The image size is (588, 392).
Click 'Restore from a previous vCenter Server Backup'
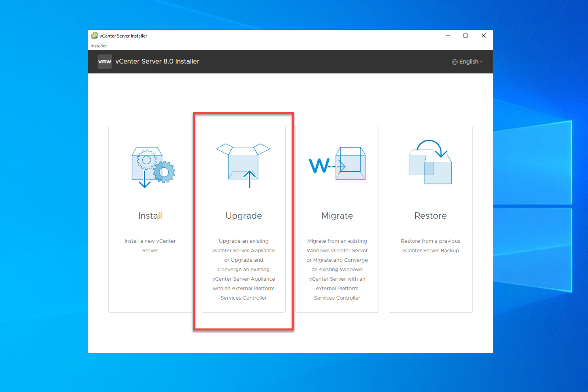(x=430, y=246)
